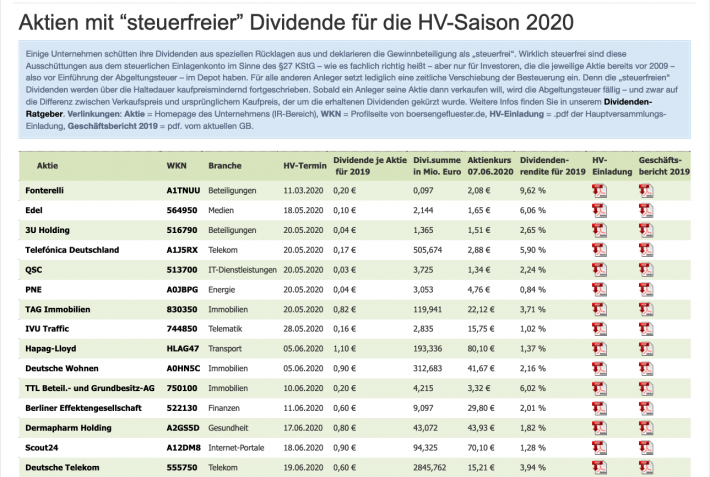This screenshot has height=477, width=710.
Task: Open Hapag-Lloyd HV-Einladung PDF icon
Action: [599, 349]
